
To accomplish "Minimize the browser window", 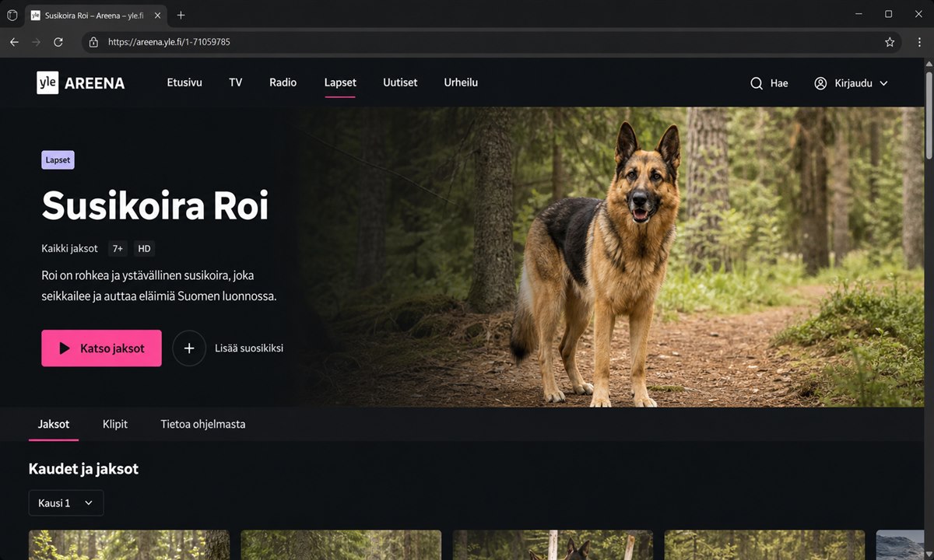I will point(859,14).
